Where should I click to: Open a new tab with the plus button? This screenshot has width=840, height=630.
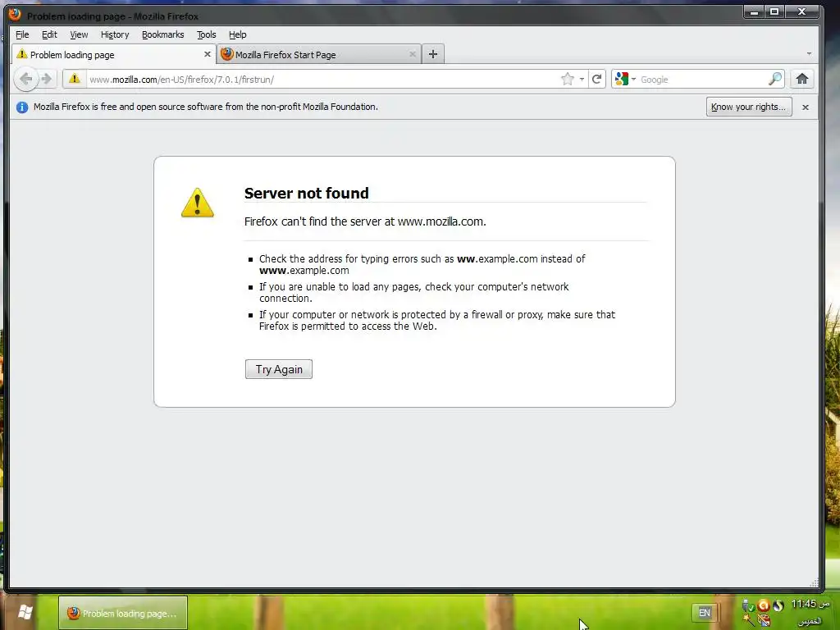pyautogui.click(x=433, y=54)
